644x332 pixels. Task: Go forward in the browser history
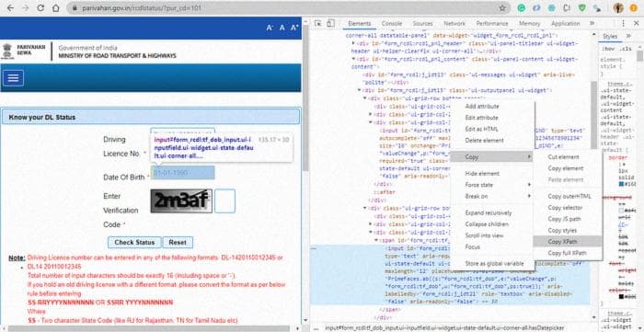pyautogui.click(x=26, y=7)
